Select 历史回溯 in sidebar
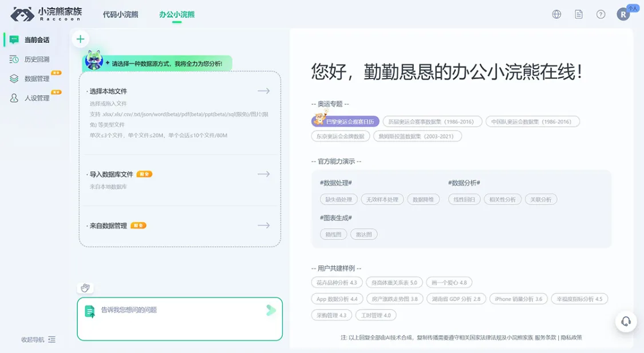Image resolution: width=644 pixels, height=353 pixels. click(37, 59)
